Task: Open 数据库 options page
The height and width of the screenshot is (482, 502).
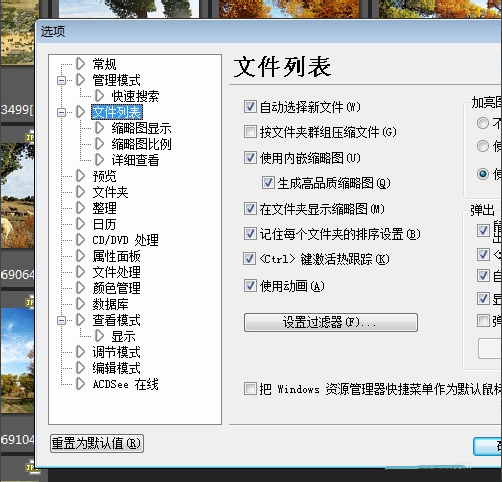Action: 110,304
